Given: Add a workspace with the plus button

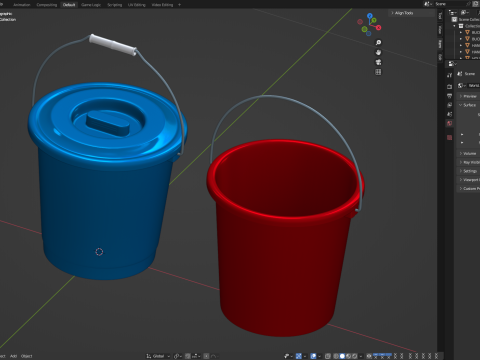Looking at the screenshot, I should 179,5.
